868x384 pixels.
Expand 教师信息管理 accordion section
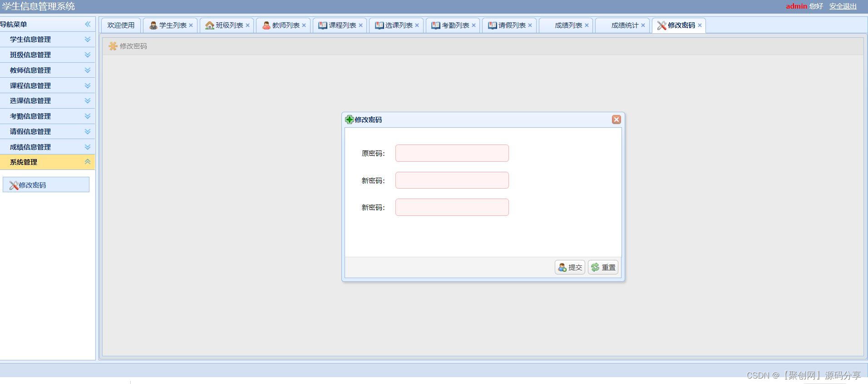point(47,70)
